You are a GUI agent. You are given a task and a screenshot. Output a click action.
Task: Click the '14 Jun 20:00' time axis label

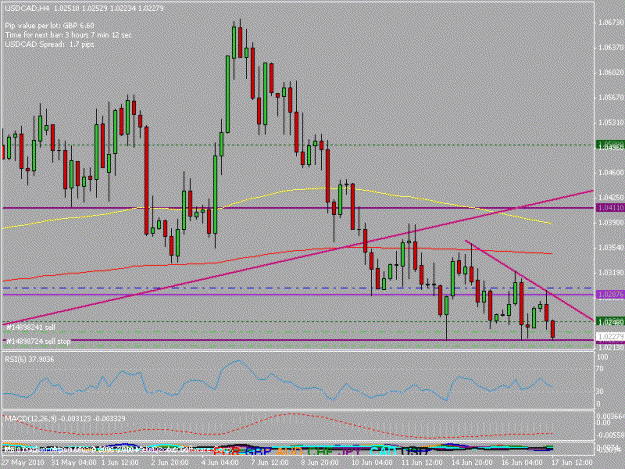(x=472, y=463)
